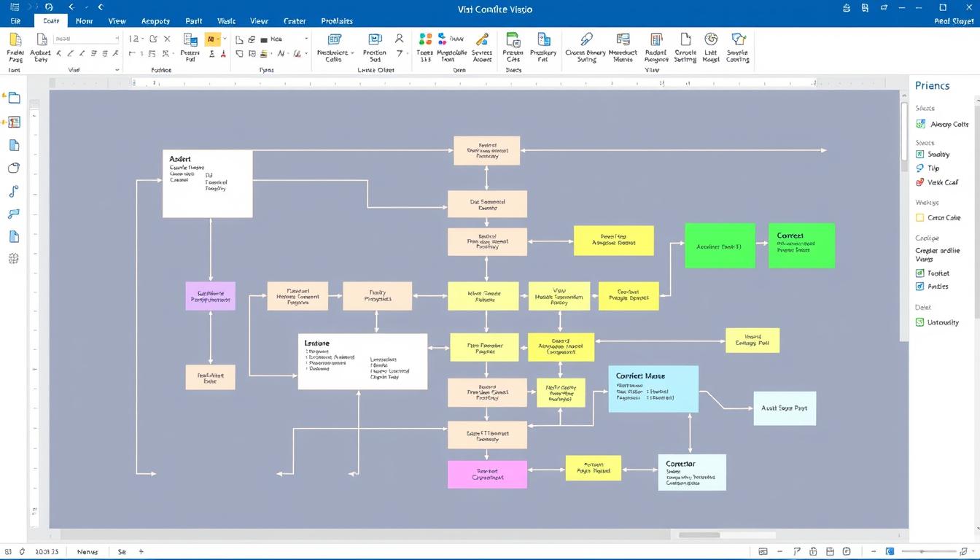
Task: Select the Nenus page tab at bottom
Action: tap(87, 552)
